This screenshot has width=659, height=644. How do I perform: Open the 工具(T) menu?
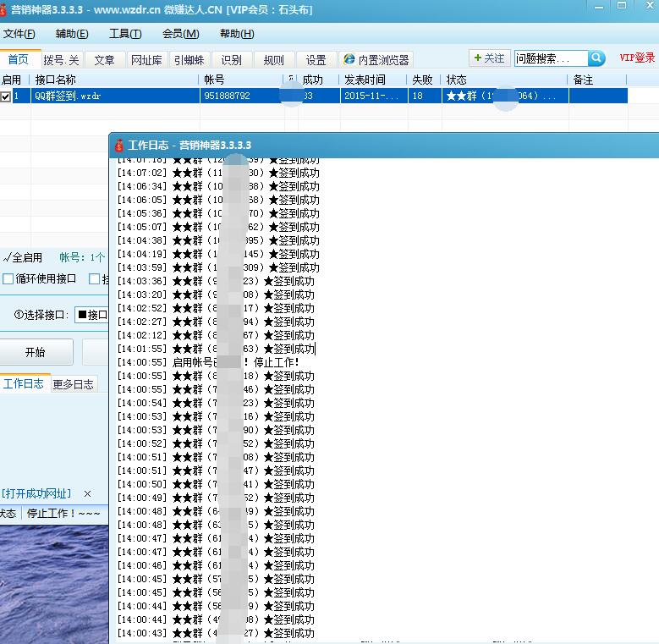125,34
